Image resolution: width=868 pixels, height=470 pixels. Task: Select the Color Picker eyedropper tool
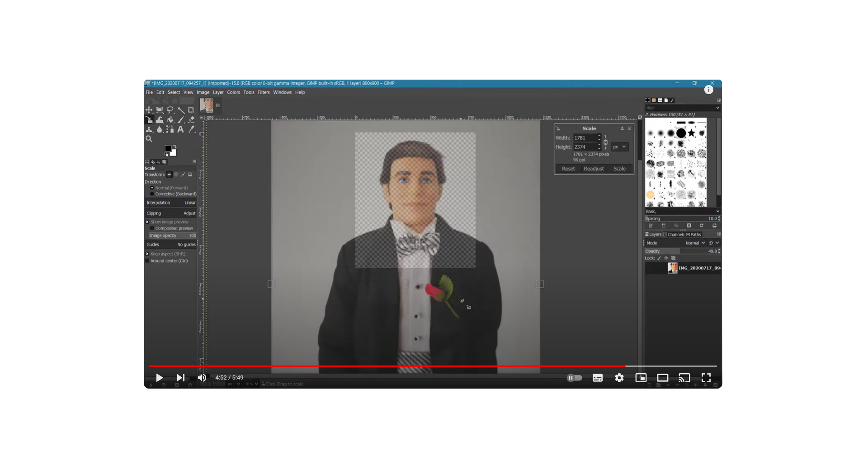point(191,130)
